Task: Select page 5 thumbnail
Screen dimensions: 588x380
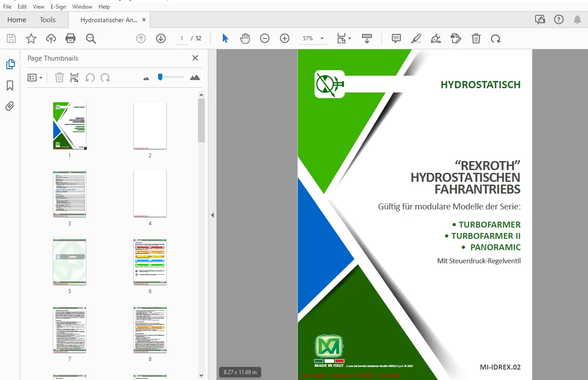Action: click(x=70, y=261)
